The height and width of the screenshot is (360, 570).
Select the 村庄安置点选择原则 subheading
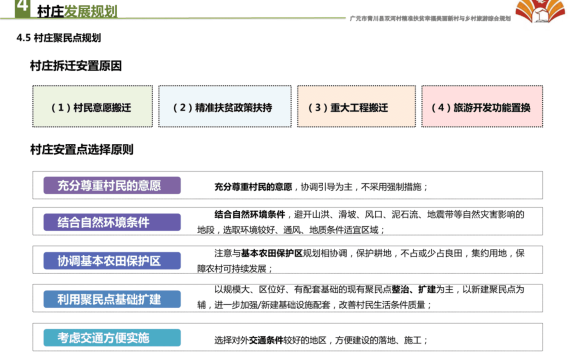(x=82, y=149)
